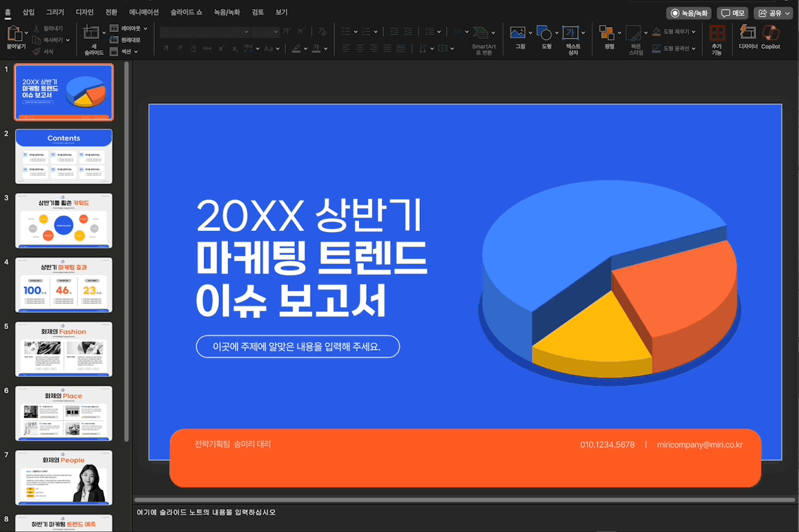This screenshot has width=799, height=532.
Task: Switch to the Design (디자인) tab
Action: (x=84, y=12)
